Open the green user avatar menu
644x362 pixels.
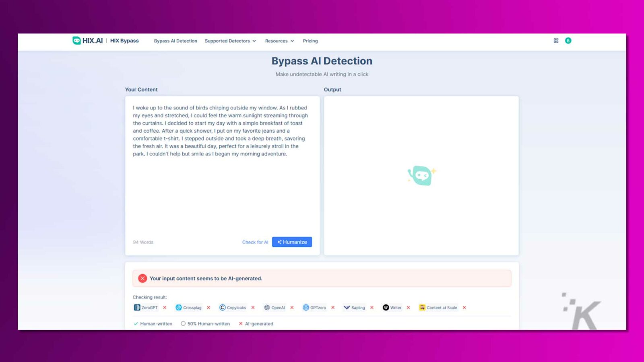(568, 41)
